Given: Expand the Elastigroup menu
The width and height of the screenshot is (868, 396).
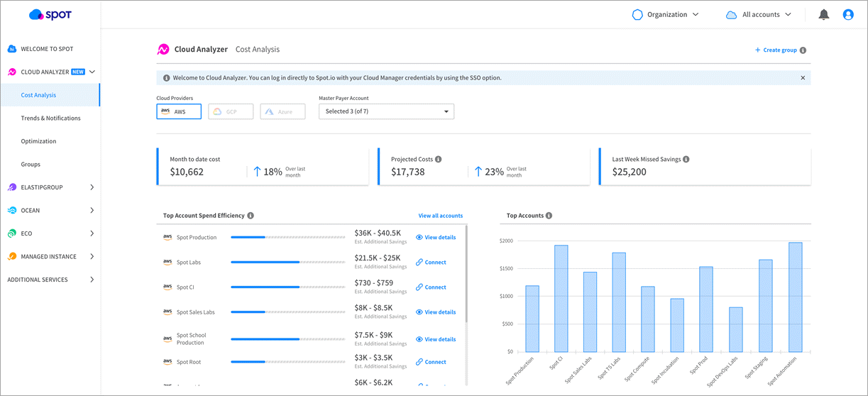Looking at the screenshot, I should pyautogui.click(x=92, y=187).
